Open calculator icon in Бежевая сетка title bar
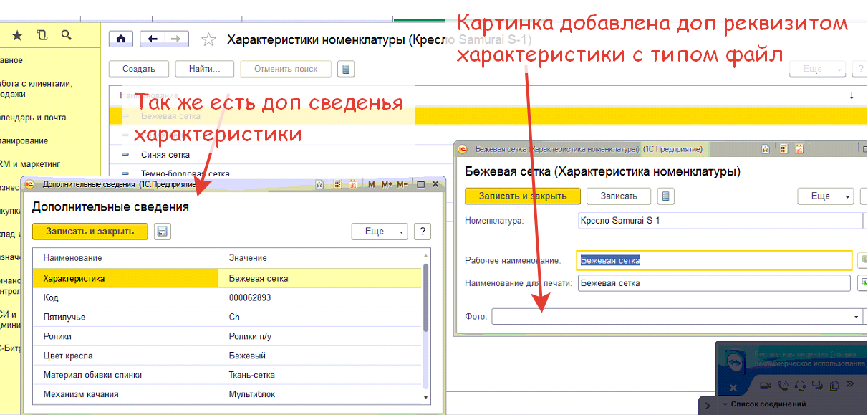This screenshot has width=868, height=415. click(784, 149)
